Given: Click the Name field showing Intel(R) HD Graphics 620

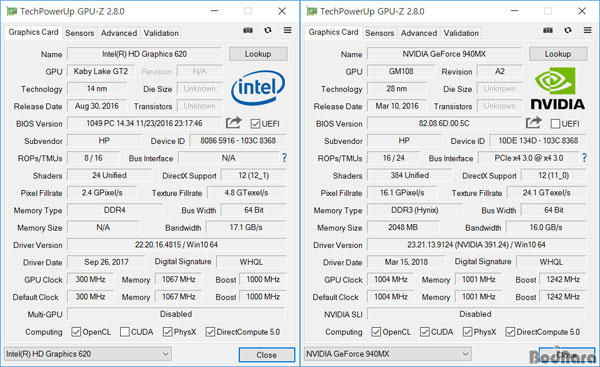Looking at the screenshot, I should point(144,54).
